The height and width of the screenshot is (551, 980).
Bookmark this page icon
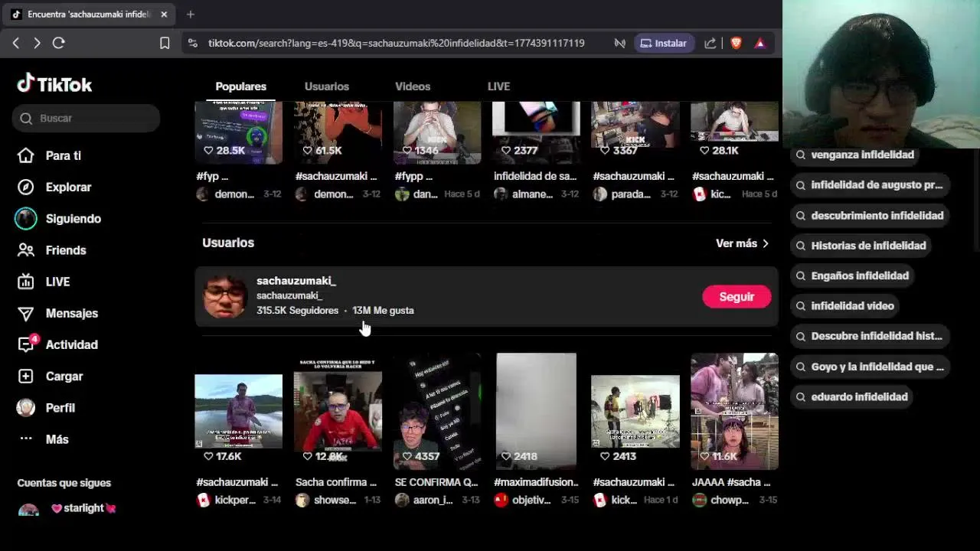(x=165, y=43)
